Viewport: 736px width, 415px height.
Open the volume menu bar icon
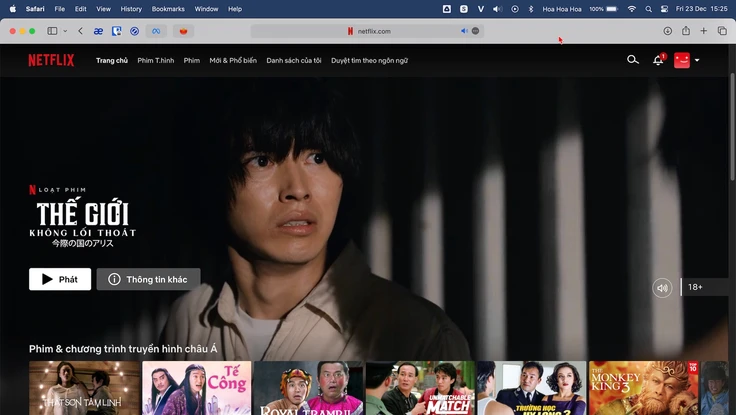[x=498, y=8]
